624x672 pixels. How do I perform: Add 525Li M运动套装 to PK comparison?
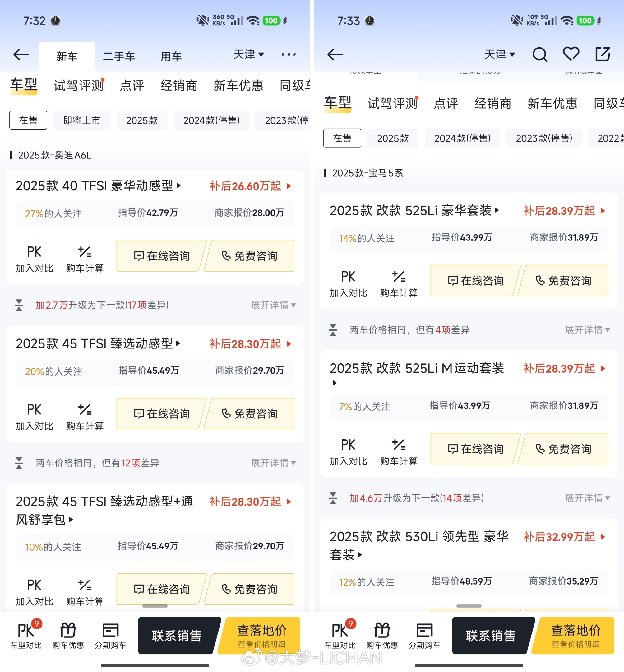coord(349,452)
